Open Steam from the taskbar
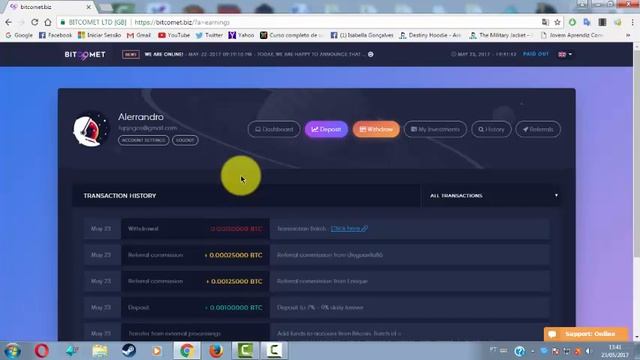This screenshot has height=360, width=640. (x=129, y=351)
